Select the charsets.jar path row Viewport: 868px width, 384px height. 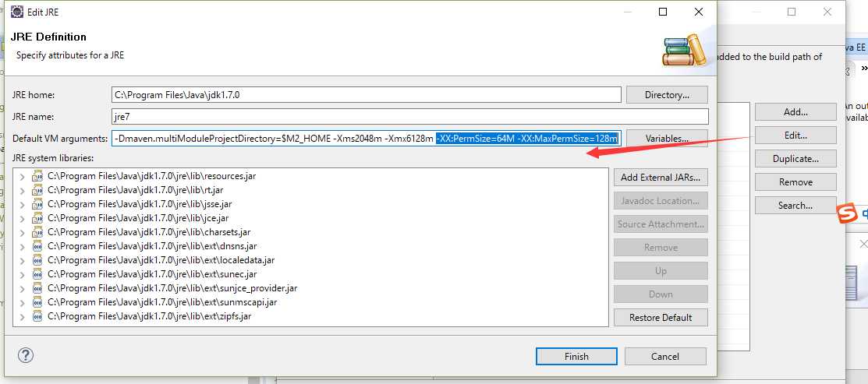(149, 232)
